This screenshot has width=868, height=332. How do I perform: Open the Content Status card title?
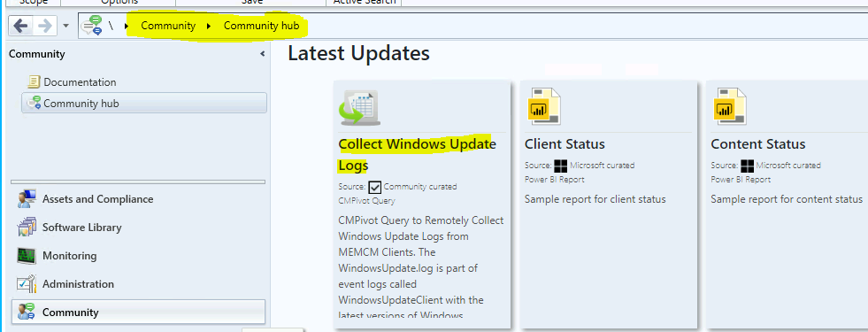coord(757,144)
